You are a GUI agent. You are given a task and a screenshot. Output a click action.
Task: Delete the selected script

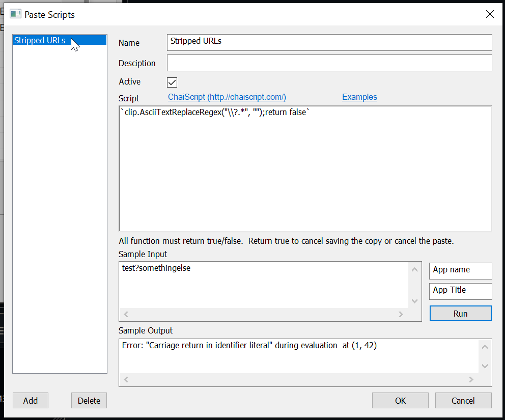pos(89,400)
